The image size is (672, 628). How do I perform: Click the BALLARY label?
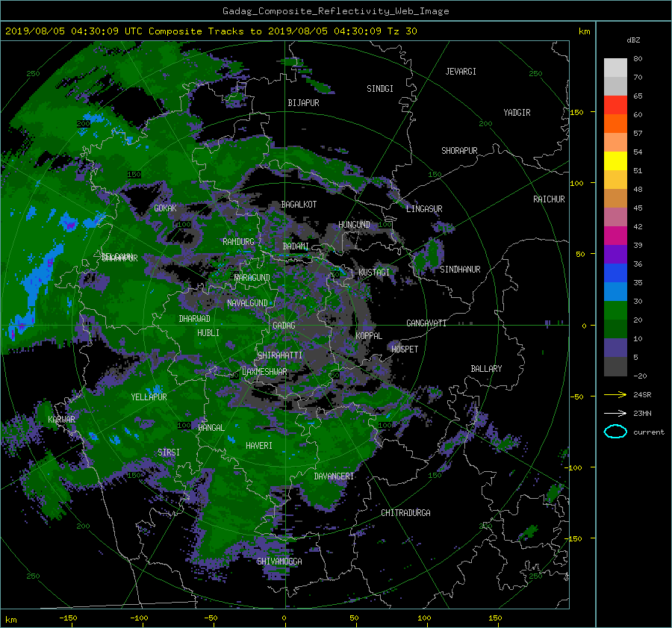click(486, 369)
